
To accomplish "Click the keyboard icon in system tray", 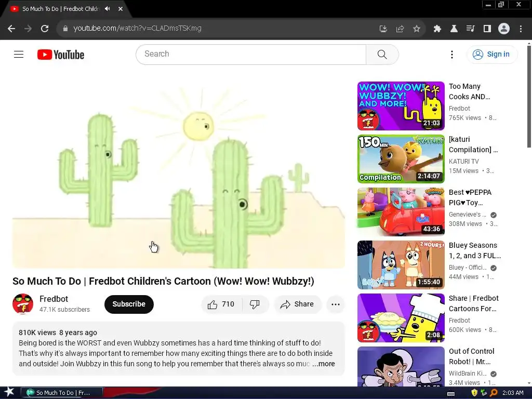I will coord(451,393).
